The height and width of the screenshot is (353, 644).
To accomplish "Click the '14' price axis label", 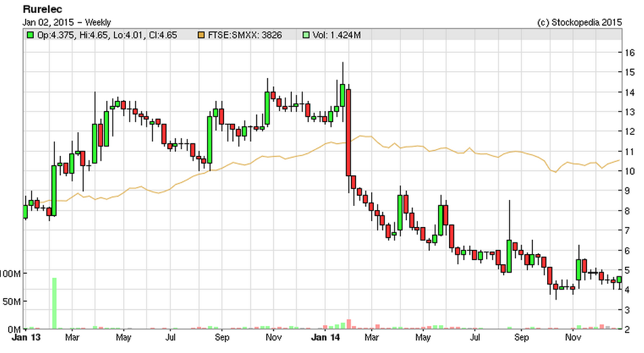I will pyautogui.click(x=630, y=92).
